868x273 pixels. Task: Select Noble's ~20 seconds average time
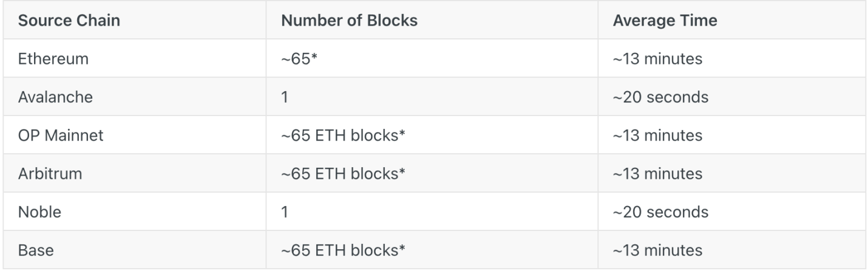(x=660, y=212)
